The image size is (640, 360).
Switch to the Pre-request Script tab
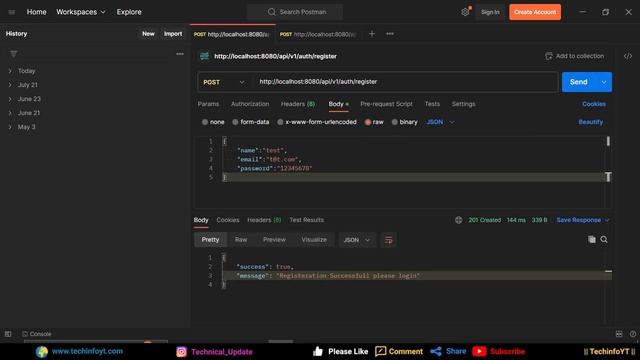386,104
